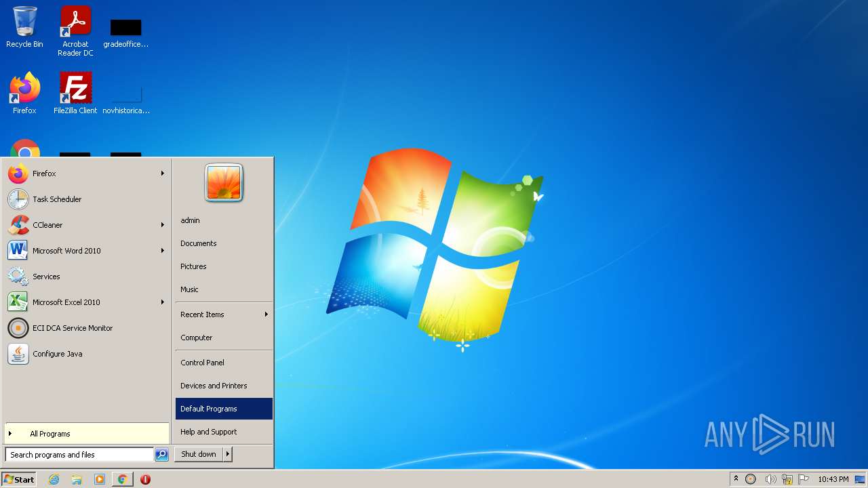Open Windows Explorer folder on taskbar
Viewport: 868px width, 488px height.
point(77,479)
